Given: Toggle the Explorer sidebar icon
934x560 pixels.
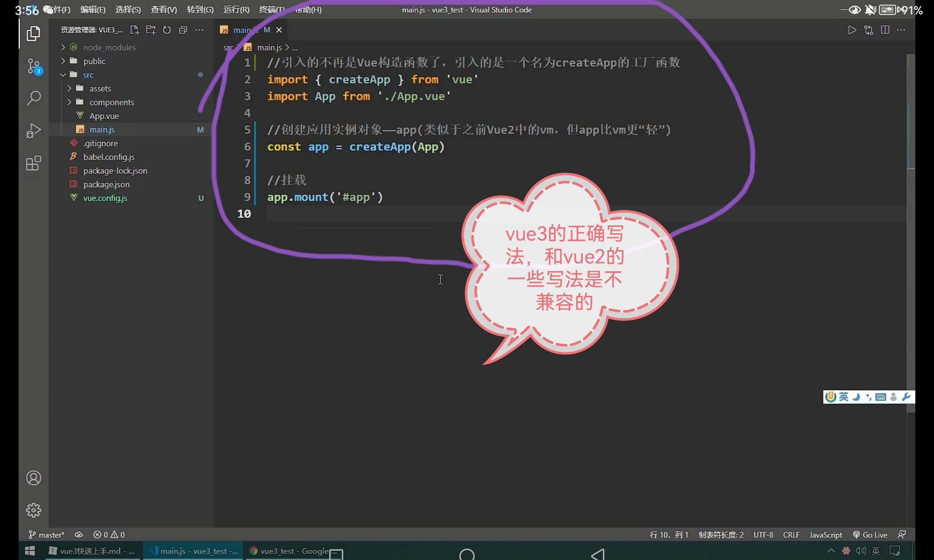Looking at the screenshot, I should click(x=34, y=34).
